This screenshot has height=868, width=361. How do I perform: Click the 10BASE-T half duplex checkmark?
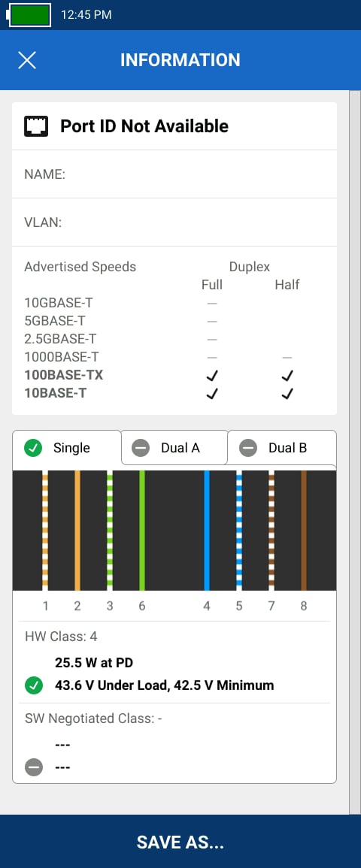tap(287, 394)
